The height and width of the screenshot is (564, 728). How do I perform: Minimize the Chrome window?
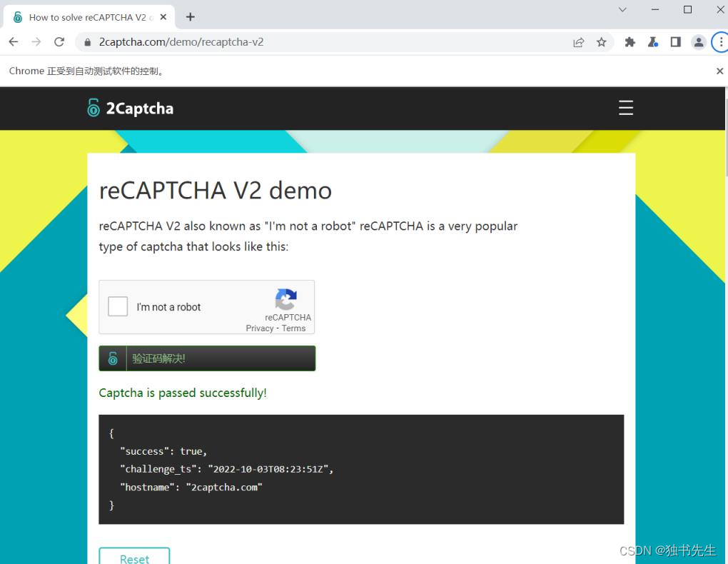coord(655,9)
